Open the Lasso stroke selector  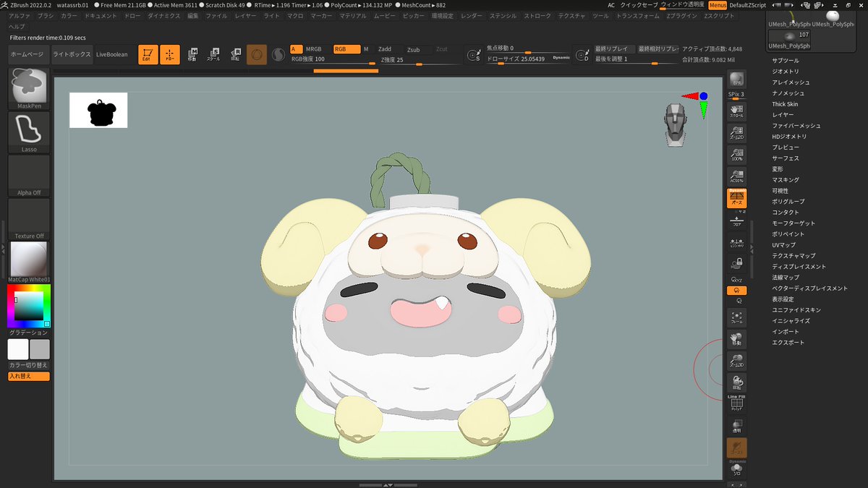point(29,132)
